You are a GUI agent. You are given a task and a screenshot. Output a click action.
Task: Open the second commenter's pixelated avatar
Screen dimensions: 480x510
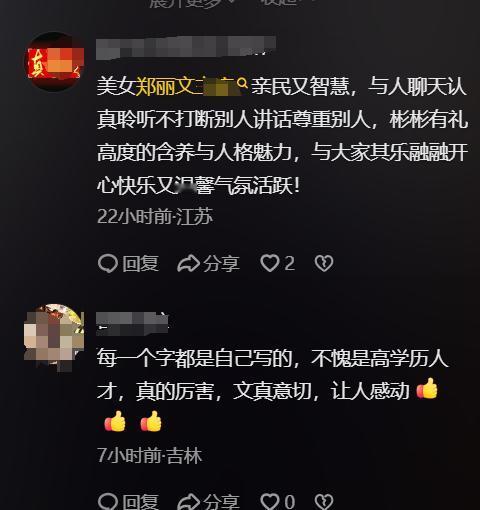tap(54, 337)
